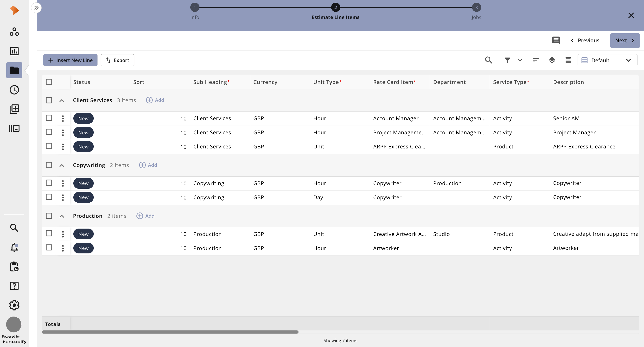Tick the checkbox for Senior AM row
Viewport: 644px width, 347px height.
coord(49,118)
